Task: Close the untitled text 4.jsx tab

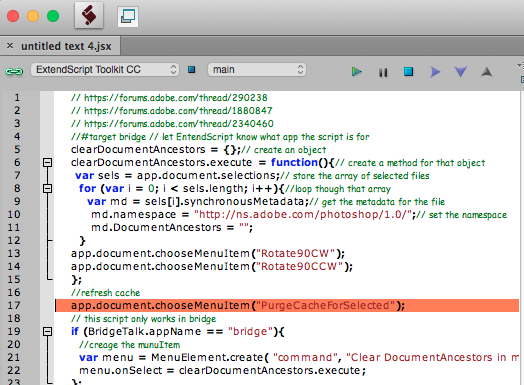Action: (10, 46)
